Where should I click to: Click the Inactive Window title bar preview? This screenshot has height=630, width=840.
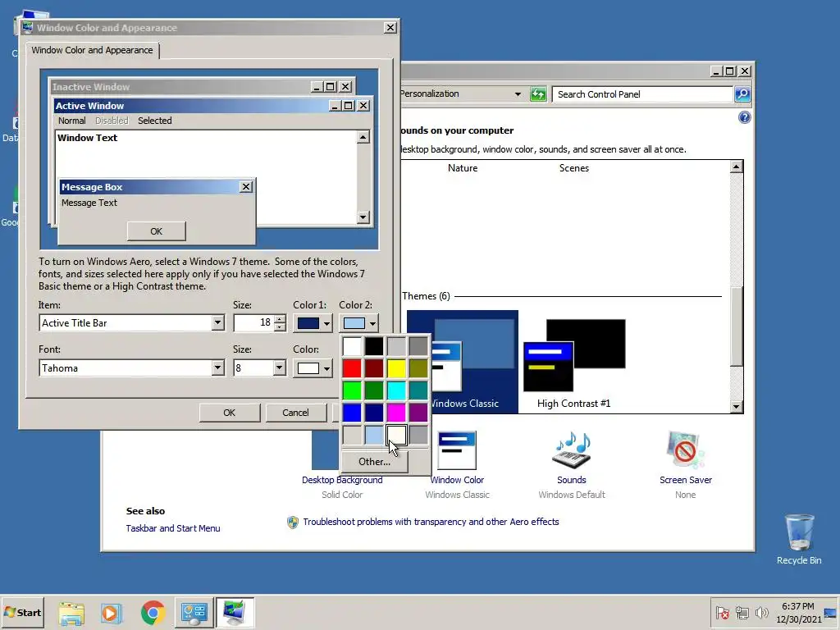(180, 87)
